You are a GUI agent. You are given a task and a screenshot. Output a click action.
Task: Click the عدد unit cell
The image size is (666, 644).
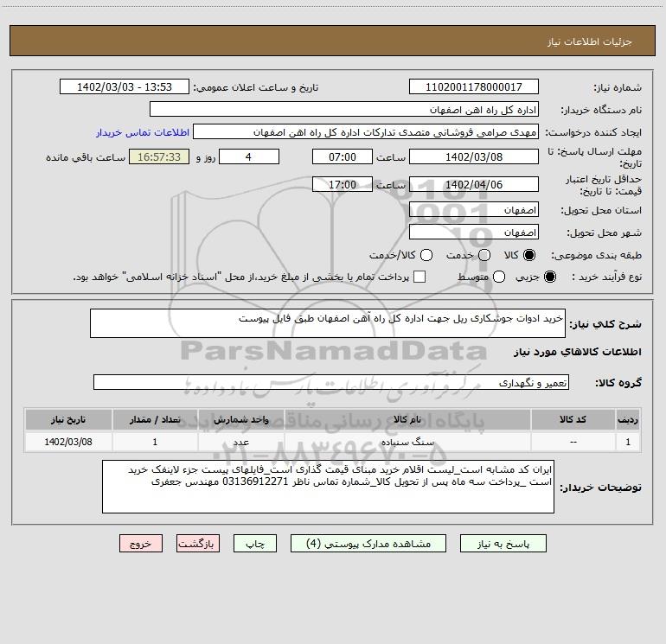click(240, 442)
